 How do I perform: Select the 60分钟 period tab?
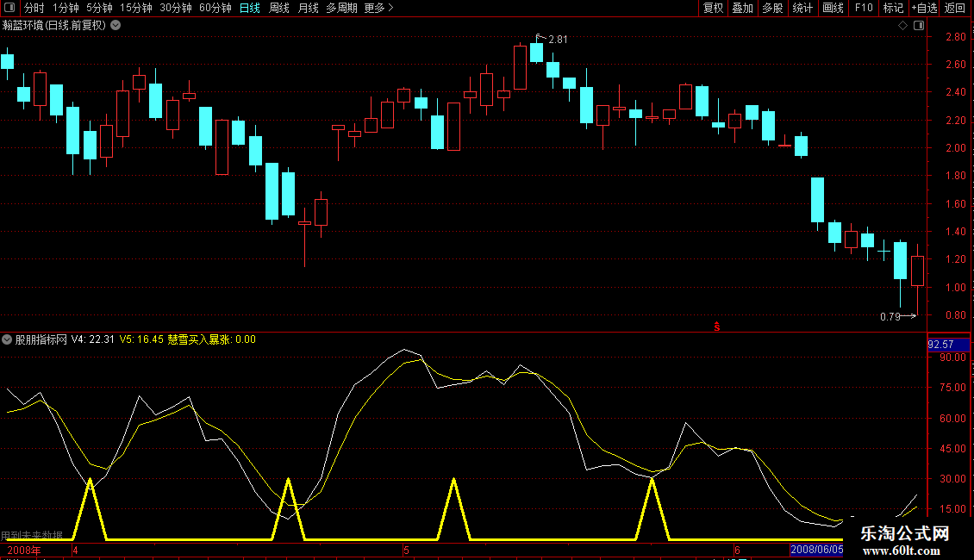pos(215,8)
